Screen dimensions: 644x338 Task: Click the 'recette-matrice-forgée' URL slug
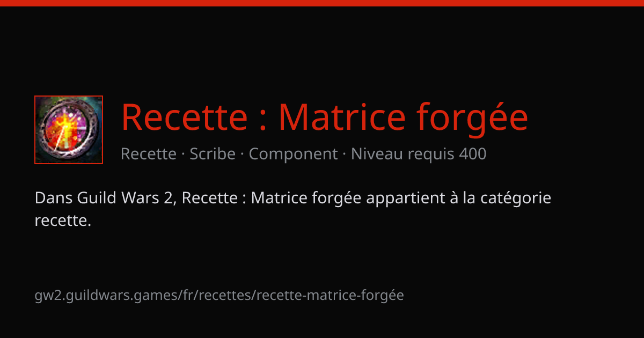click(331, 296)
